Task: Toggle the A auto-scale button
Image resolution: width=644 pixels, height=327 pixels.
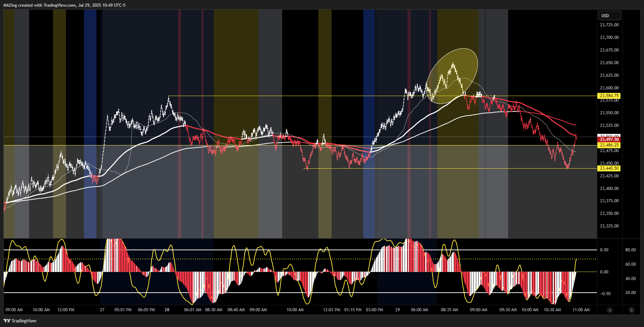Action: (610, 310)
